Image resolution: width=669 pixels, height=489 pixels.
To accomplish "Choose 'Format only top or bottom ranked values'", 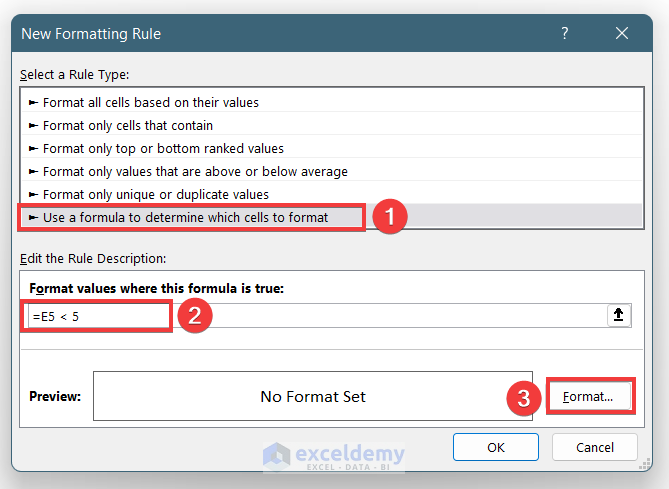I will [x=163, y=149].
